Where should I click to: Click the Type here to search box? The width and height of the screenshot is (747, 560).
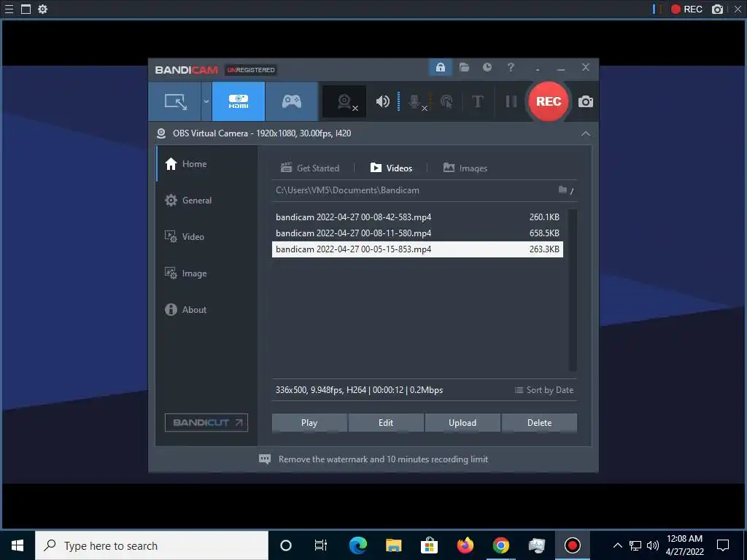pyautogui.click(x=152, y=545)
